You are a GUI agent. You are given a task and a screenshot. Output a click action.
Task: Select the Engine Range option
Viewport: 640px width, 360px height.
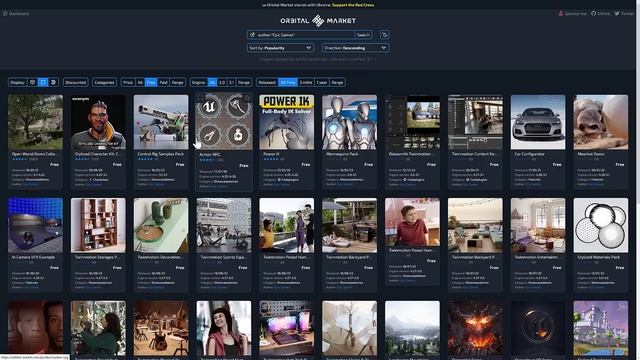pyautogui.click(x=244, y=82)
